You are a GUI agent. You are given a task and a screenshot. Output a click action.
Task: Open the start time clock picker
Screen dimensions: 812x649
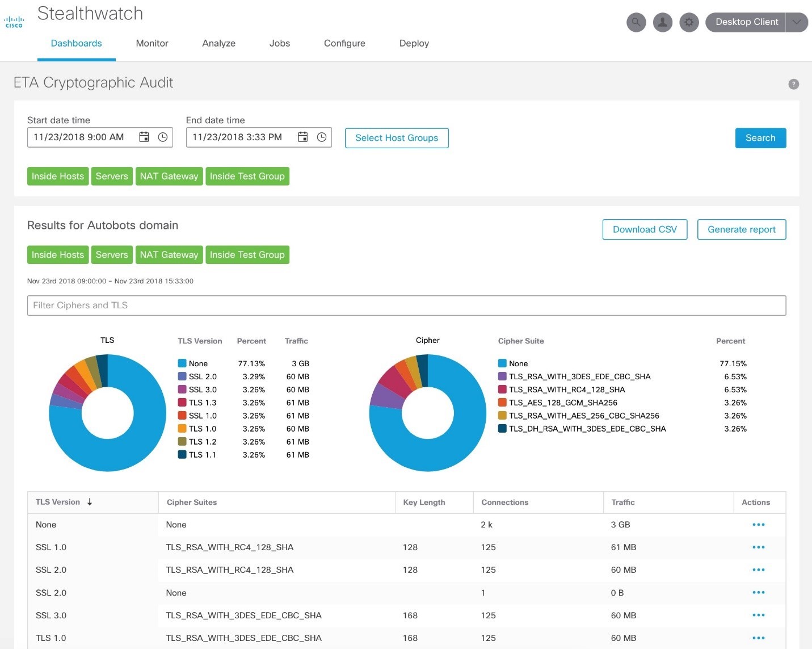click(x=163, y=137)
